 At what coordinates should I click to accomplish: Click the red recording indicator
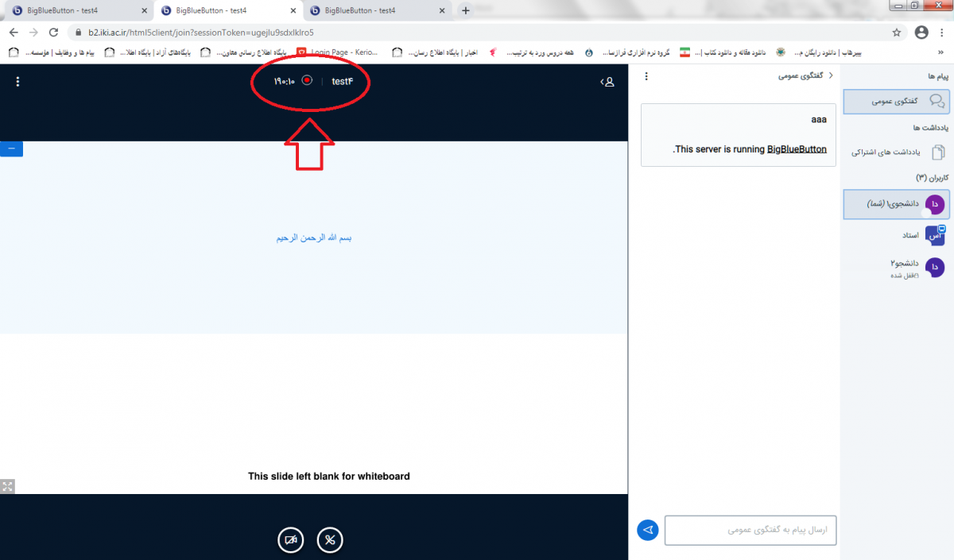click(x=307, y=81)
